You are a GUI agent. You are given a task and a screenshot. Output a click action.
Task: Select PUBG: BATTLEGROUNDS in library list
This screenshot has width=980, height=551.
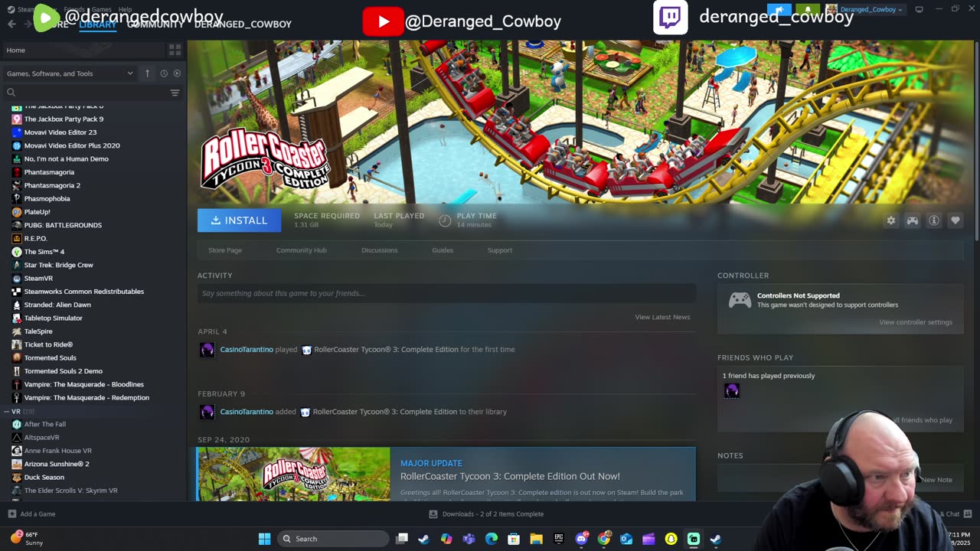point(63,225)
